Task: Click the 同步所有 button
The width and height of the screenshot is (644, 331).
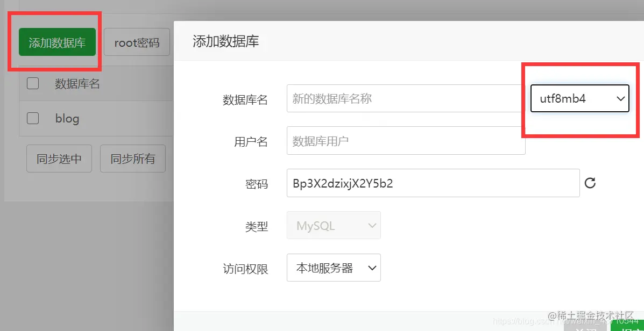Action: pyautogui.click(x=133, y=159)
